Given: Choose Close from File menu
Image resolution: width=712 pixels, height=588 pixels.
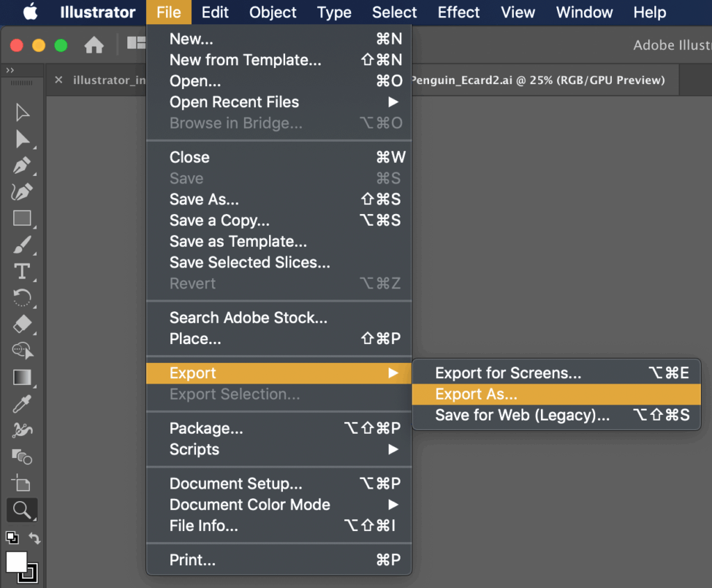Looking at the screenshot, I should coord(279,158).
